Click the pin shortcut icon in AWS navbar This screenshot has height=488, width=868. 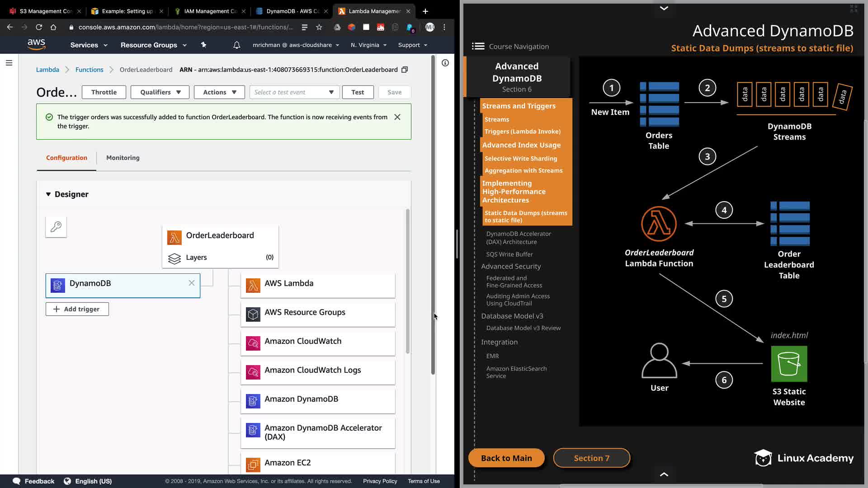(203, 45)
